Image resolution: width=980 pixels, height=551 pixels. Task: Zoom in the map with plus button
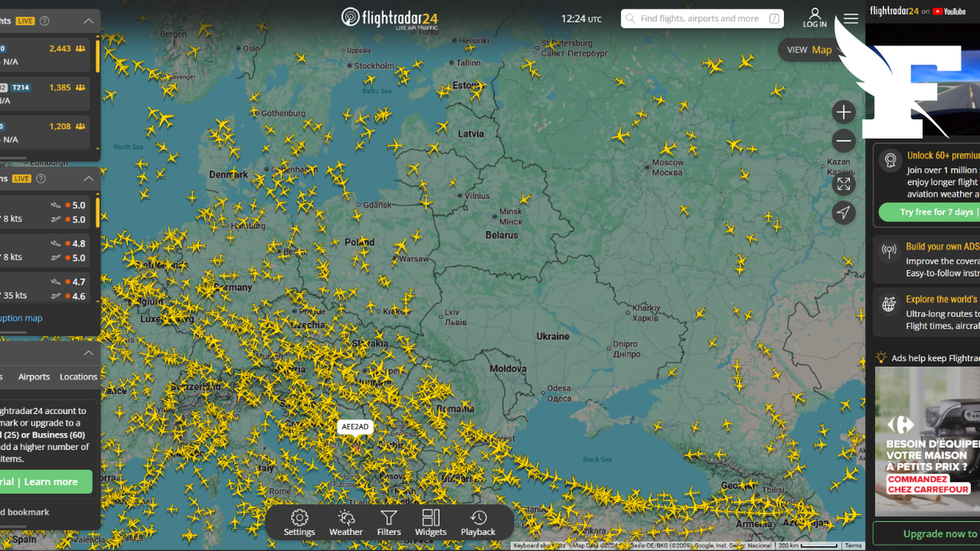tap(844, 112)
